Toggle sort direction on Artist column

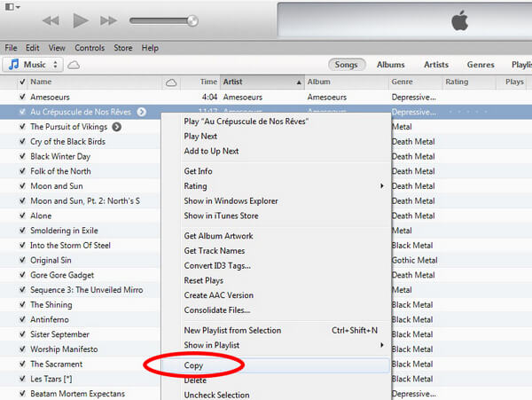tap(262, 82)
